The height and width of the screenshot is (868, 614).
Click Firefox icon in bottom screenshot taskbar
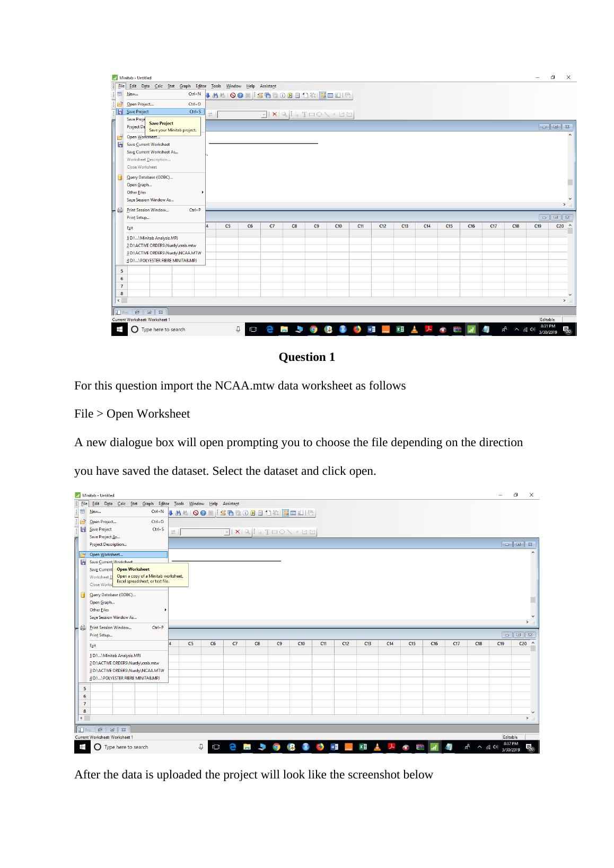pos(320,747)
